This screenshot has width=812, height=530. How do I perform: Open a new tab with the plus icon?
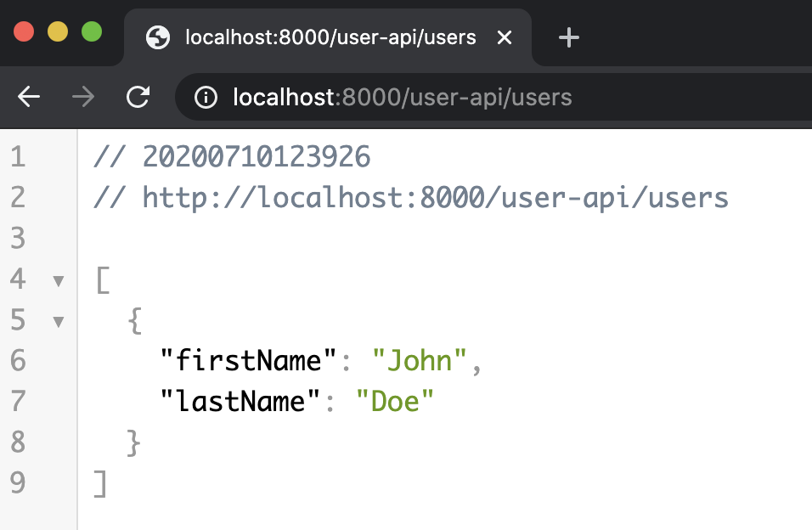[569, 37]
